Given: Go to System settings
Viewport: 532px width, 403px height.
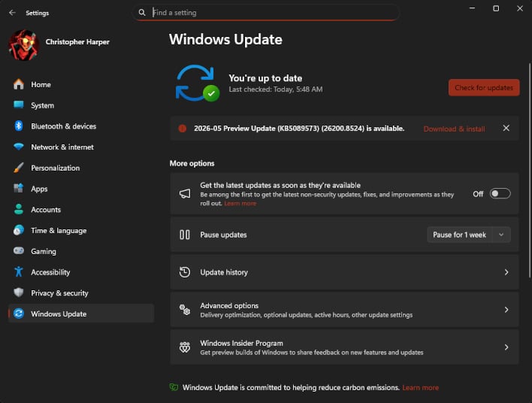Looking at the screenshot, I should tap(81, 105).
